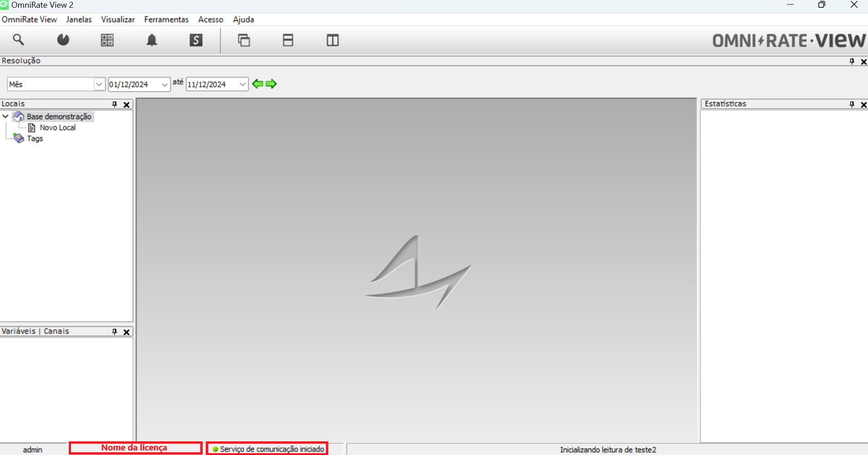The height and width of the screenshot is (455, 868).
Task: Click the Locais panel title
Action: 13,104
